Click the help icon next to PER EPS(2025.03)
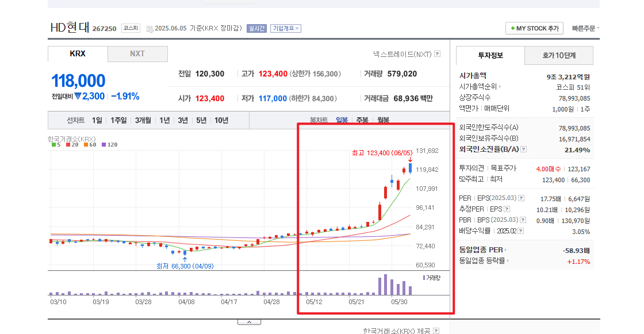The height and width of the screenshot is (334, 644). point(521,198)
